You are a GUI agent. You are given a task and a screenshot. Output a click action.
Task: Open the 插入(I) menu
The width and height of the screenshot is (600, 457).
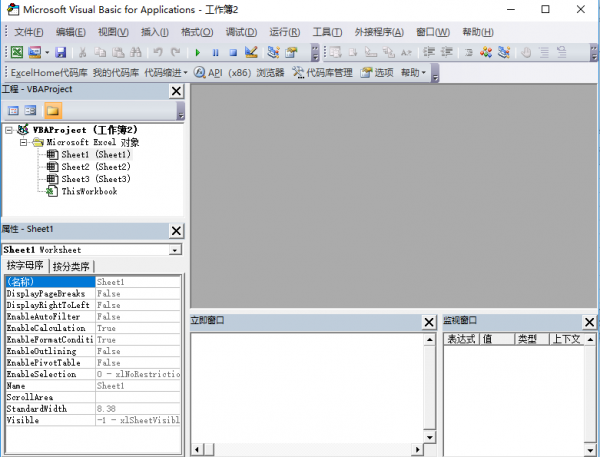tap(155, 32)
